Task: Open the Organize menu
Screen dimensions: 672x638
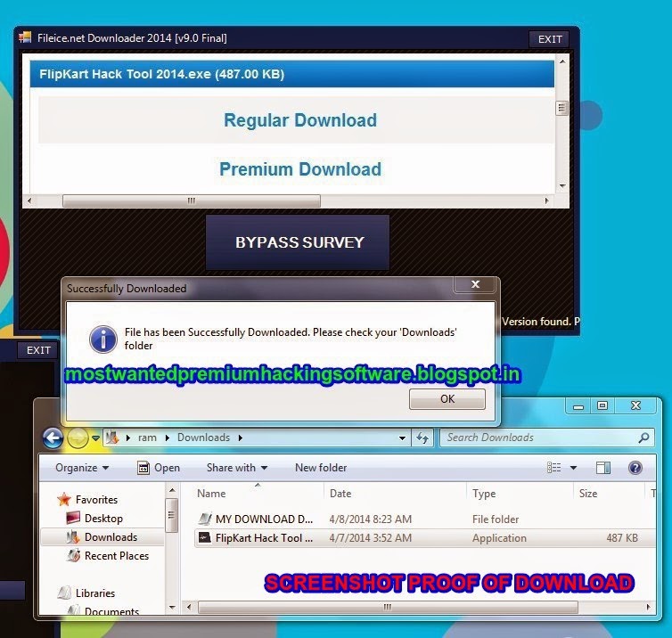Action: pyautogui.click(x=81, y=468)
